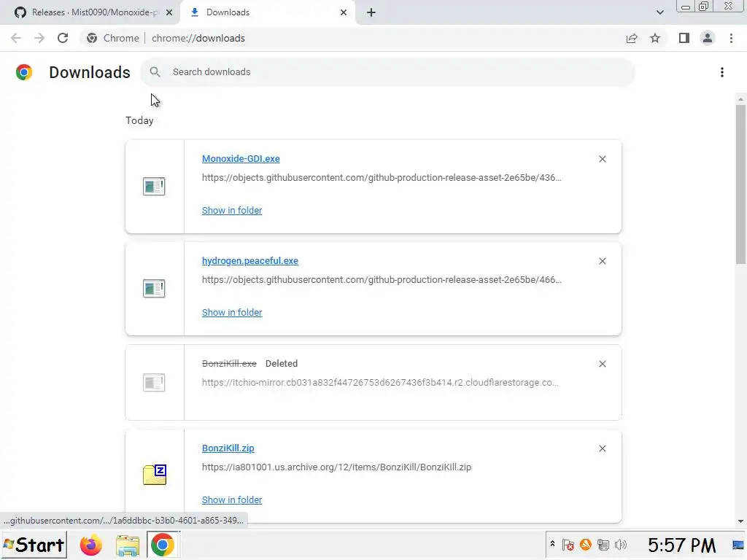Screen dimensions: 747x560
Task: Click the itchio-mirror cloudflarestorage URL
Action: pyautogui.click(x=380, y=382)
